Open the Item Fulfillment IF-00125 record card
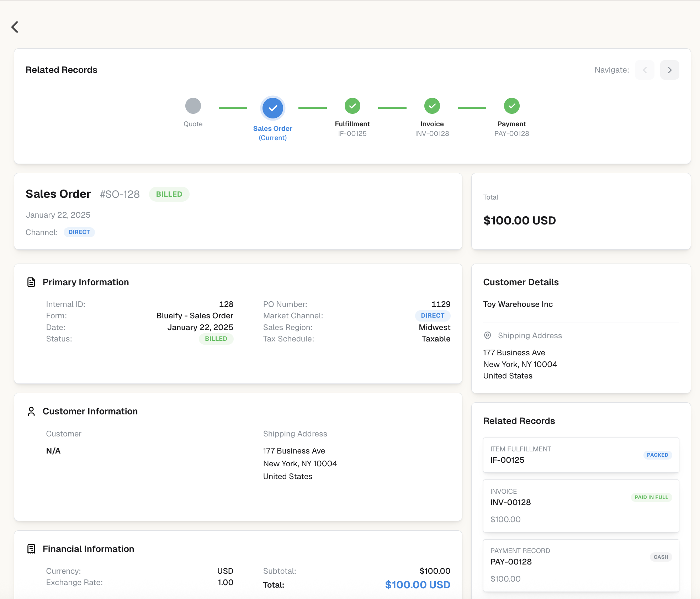This screenshot has height=599, width=700. point(581,455)
